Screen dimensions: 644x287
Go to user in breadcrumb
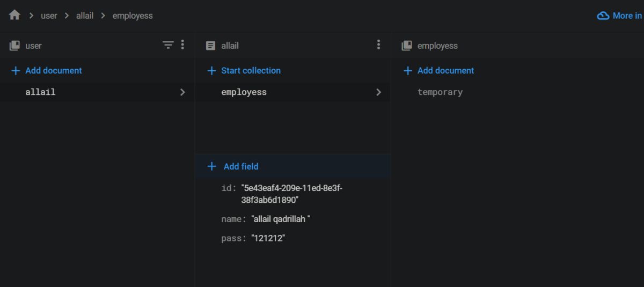[x=49, y=16]
